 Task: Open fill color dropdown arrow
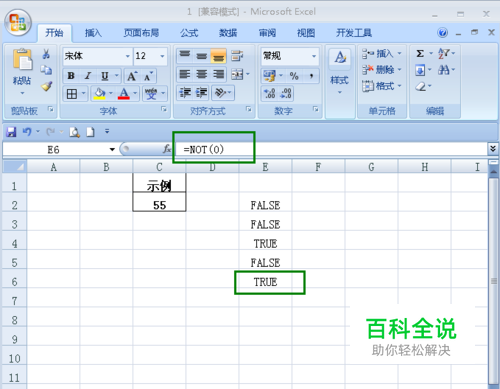111,94
